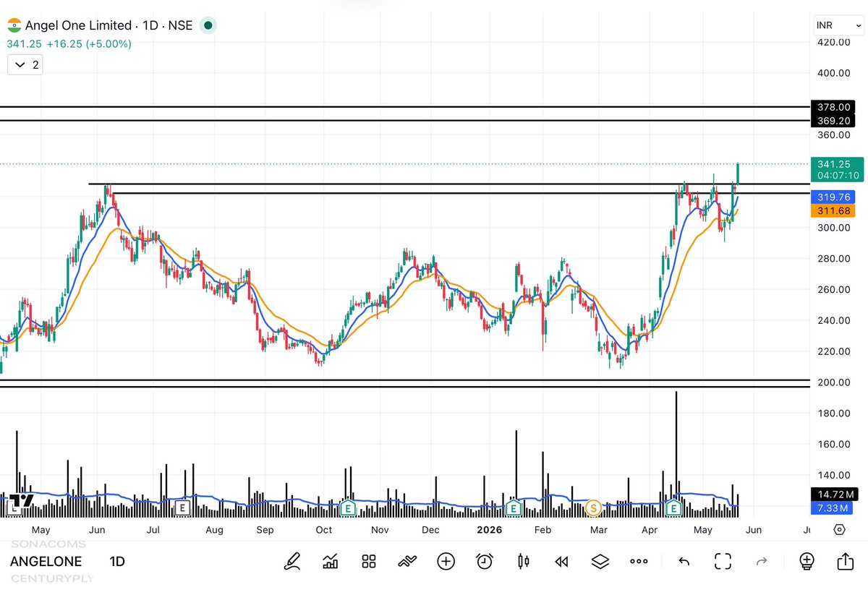Tap the greyed-out redo arrow
868x595 pixels.
click(761, 561)
